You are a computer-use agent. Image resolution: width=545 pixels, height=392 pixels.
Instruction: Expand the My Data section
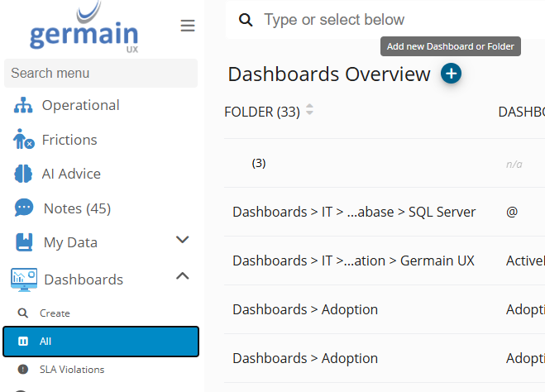click(x=183, y=241)
